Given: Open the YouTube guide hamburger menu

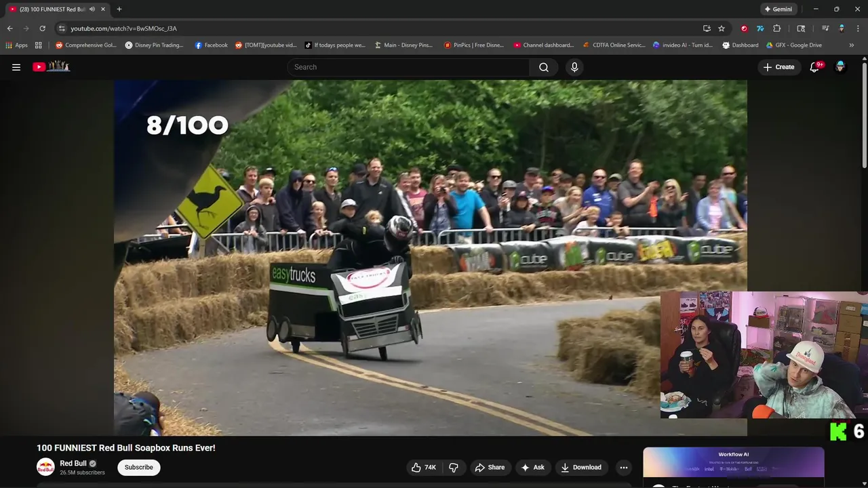Looking at the screenshot, I should tap(16, 67).
